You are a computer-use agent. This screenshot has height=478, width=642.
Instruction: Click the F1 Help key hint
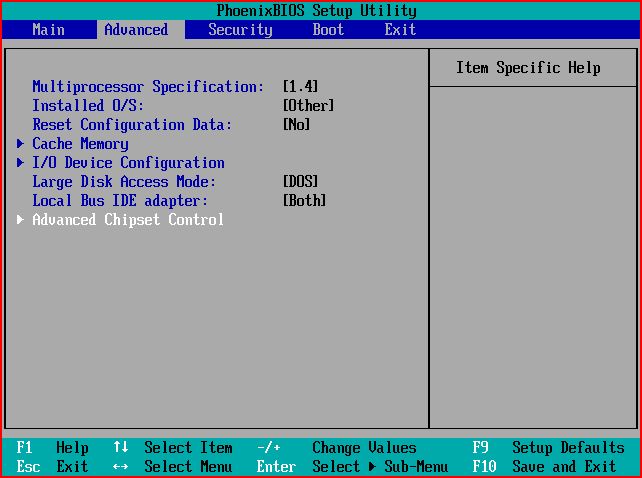click(52, 447)
